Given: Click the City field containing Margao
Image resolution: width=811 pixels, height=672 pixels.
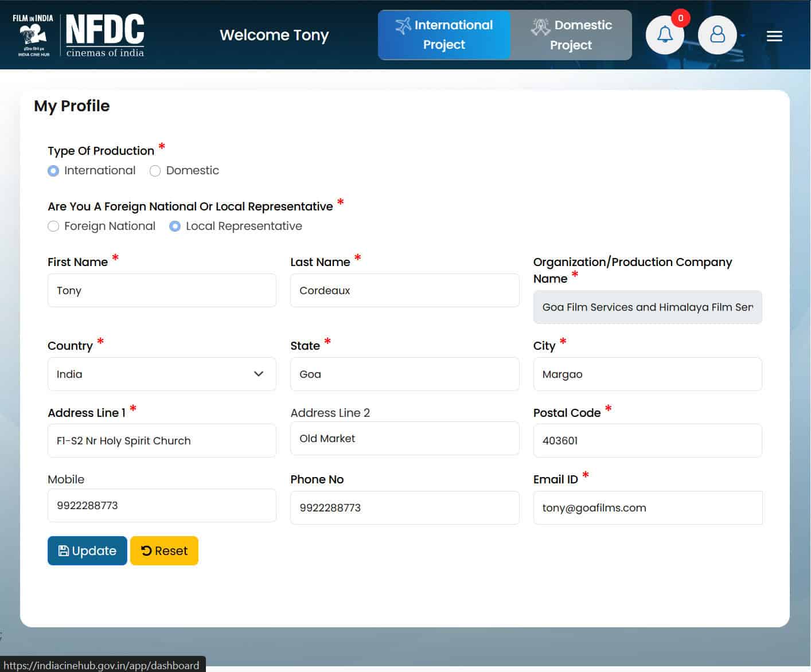Looking at the screenshot, I should point(648,374).
